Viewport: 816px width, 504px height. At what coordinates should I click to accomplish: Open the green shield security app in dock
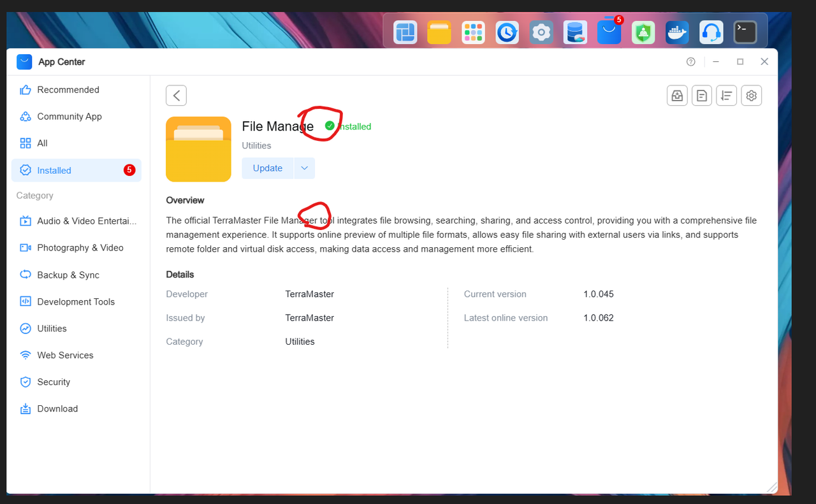643,32
